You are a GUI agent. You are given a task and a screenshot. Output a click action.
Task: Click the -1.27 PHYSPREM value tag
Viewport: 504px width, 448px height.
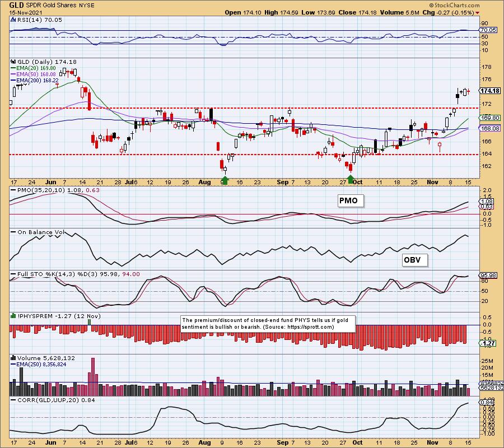[488, 343]
